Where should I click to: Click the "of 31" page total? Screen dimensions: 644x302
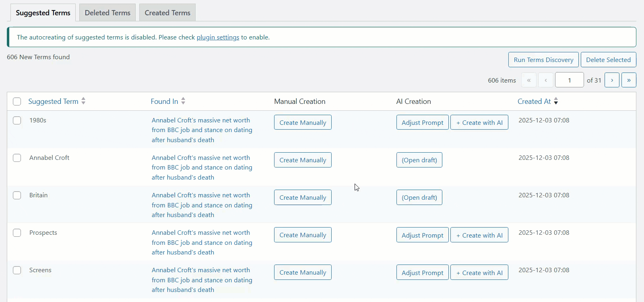pos(594,81)
